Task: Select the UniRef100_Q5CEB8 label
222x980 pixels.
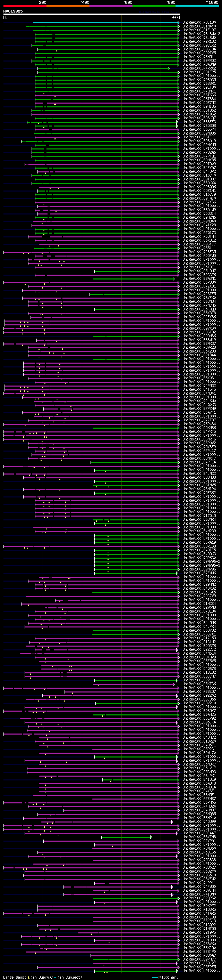Action: point(199,917)
